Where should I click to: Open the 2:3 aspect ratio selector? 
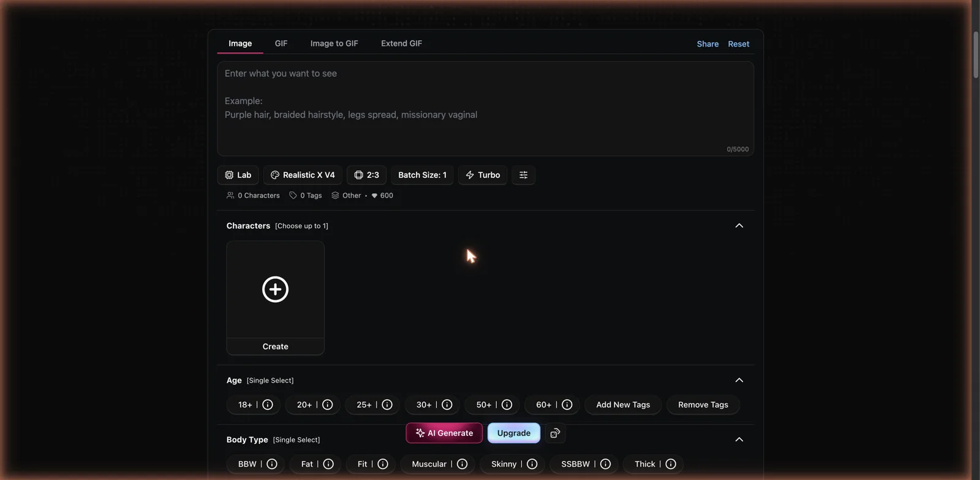[366, 175]
